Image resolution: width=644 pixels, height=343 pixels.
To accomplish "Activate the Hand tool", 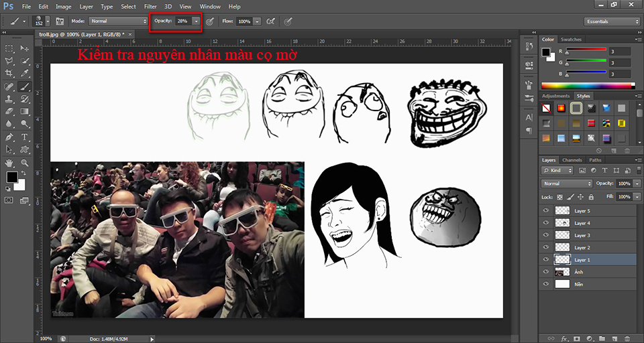I will [9, 163].
